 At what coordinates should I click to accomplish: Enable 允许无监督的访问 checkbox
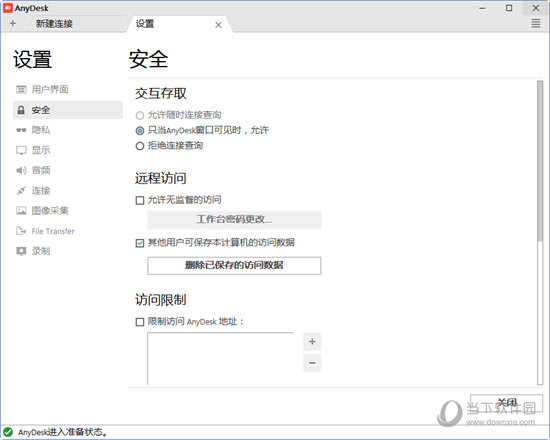coord(140,200)
